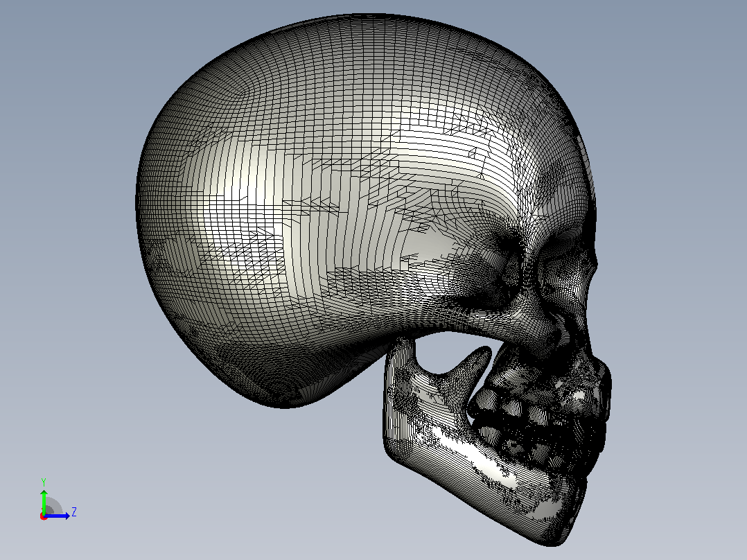The height and width of the screenshot is (560, 747).
Task: Click the "Z" label on the axis triad
Action: point(74,512)
